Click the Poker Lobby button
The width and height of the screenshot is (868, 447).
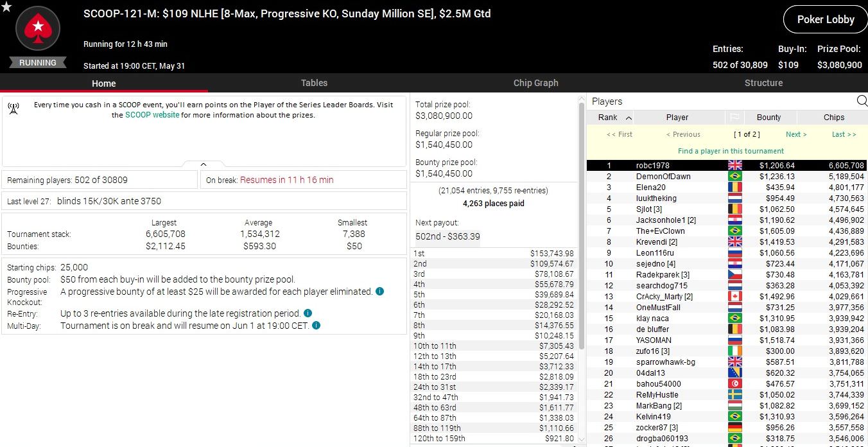825,19
